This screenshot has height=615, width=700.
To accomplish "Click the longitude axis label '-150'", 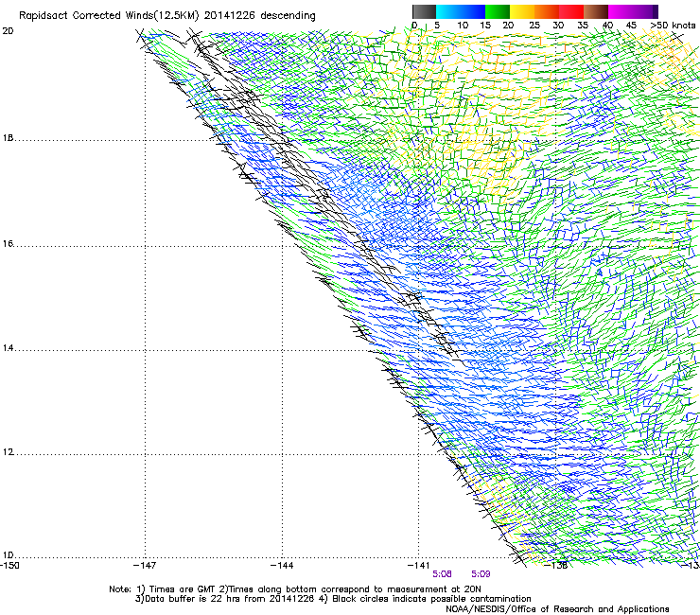I will pyautogui.click(x=9, y=566).
